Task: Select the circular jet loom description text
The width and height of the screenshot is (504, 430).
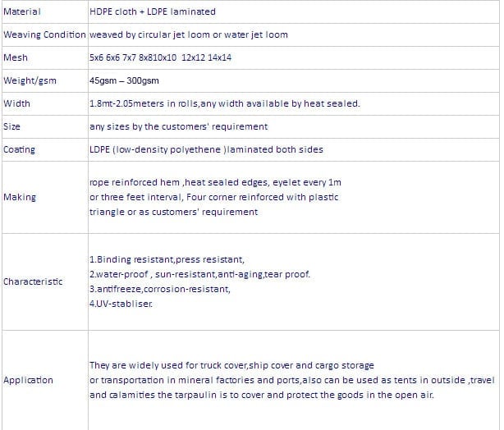Action: point(188,34)
